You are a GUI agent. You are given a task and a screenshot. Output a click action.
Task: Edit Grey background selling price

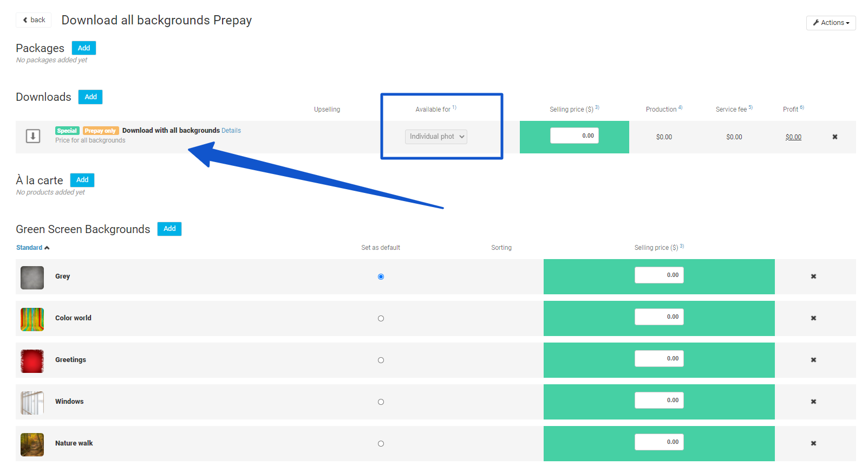659,275
